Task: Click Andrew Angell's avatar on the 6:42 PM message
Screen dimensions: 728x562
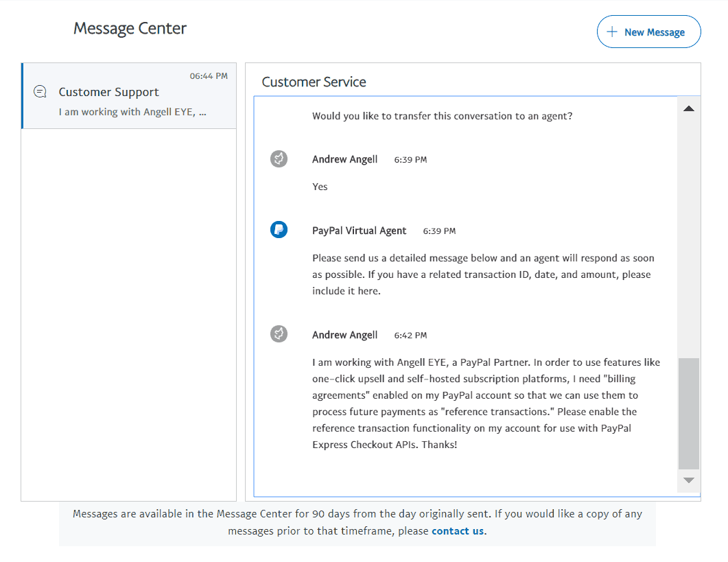Action: coord(279,333)
